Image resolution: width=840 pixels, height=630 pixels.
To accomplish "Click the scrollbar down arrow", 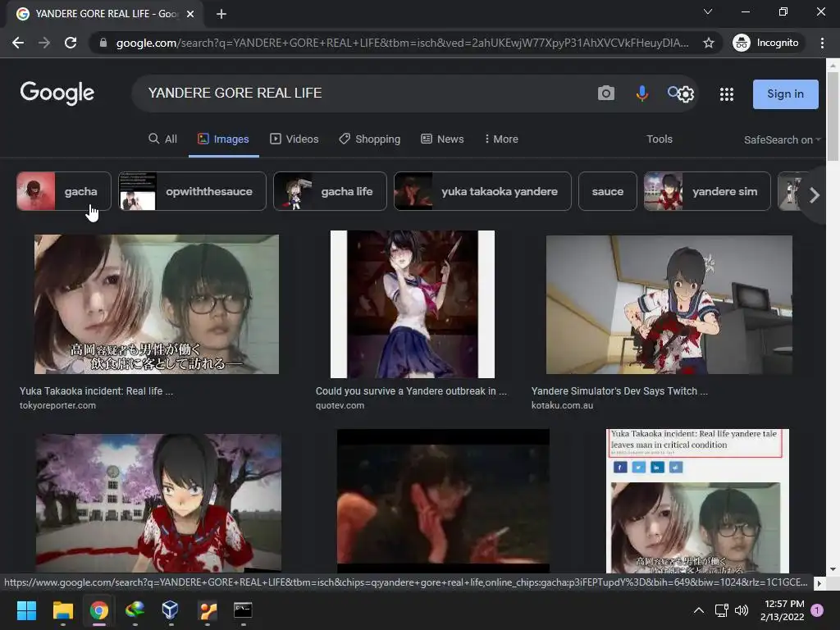I will point(833,569).
